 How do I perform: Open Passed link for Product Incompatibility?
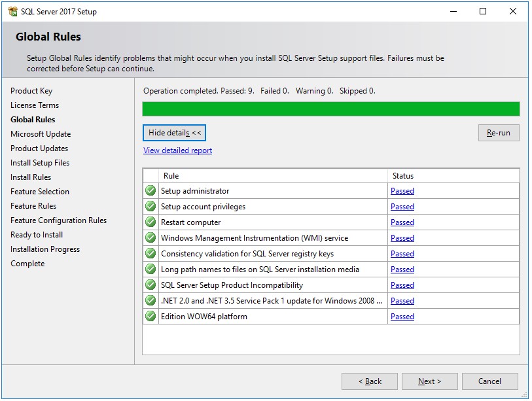point(402,285)
